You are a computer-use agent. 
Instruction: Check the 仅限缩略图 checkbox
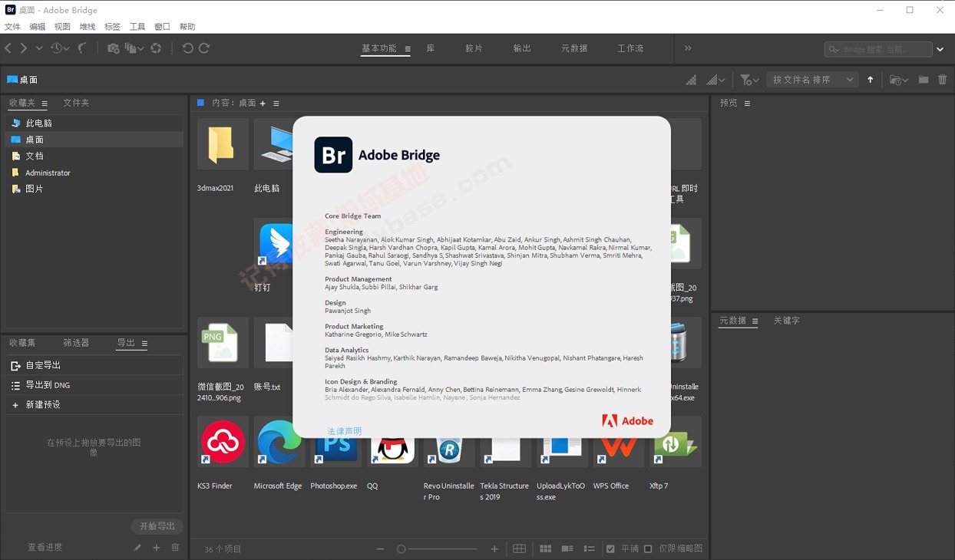(648, 548)
